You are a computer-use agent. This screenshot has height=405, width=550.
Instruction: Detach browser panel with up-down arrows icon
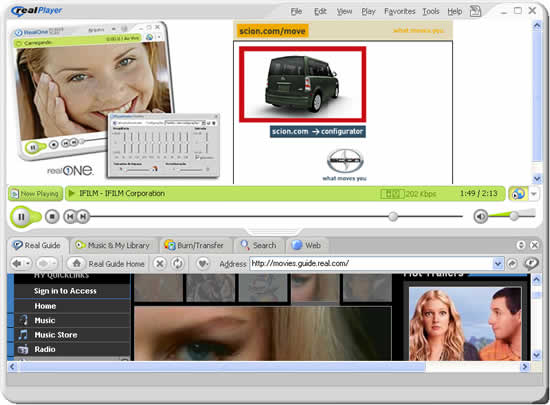tap(521, 245)
